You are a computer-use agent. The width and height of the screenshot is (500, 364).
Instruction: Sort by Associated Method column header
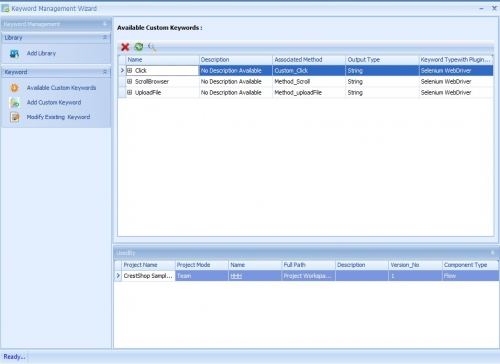[x=309, y=60]
